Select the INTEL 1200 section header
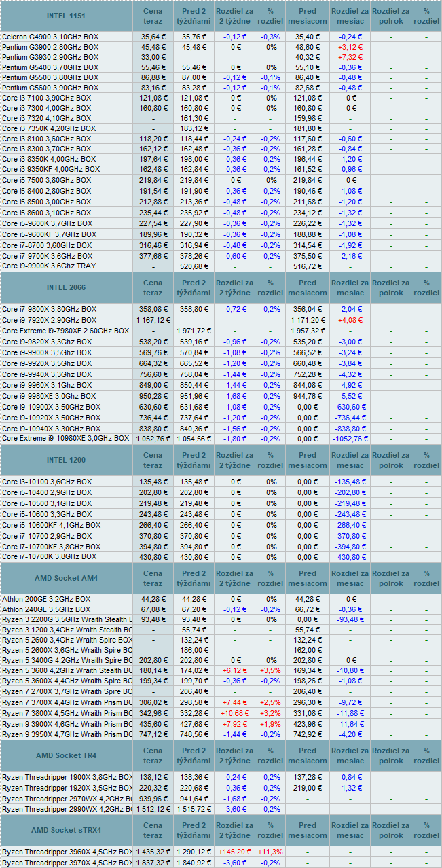The width and height of the screenshot is (442, 868). (x=67, y=460)
